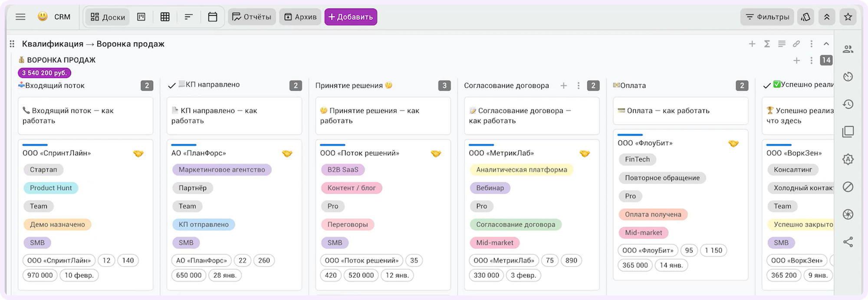Switch to the kanban column view icon

141,17
